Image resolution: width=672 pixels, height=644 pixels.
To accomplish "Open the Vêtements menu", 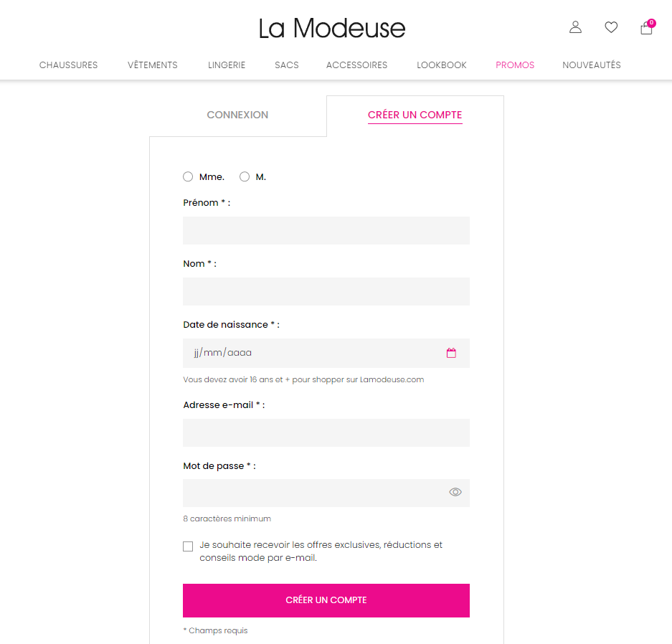I will click(153, 65).
